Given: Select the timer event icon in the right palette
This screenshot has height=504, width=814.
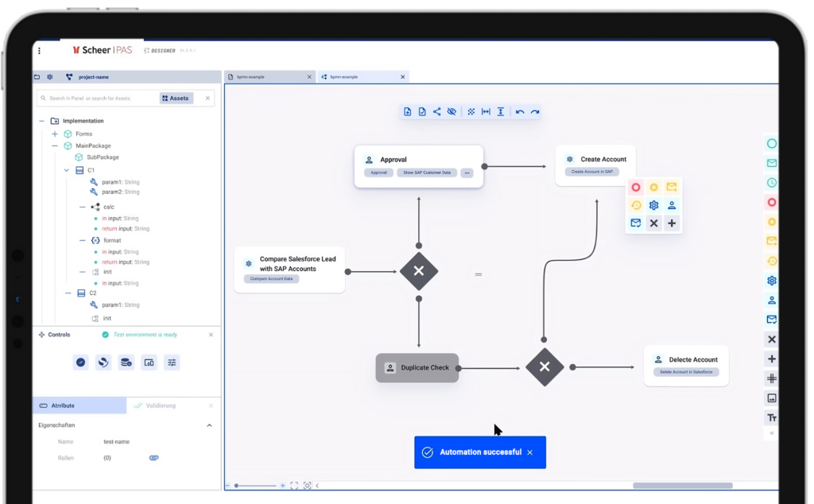Looking at the screenshot, I should [x=771, y=182].
